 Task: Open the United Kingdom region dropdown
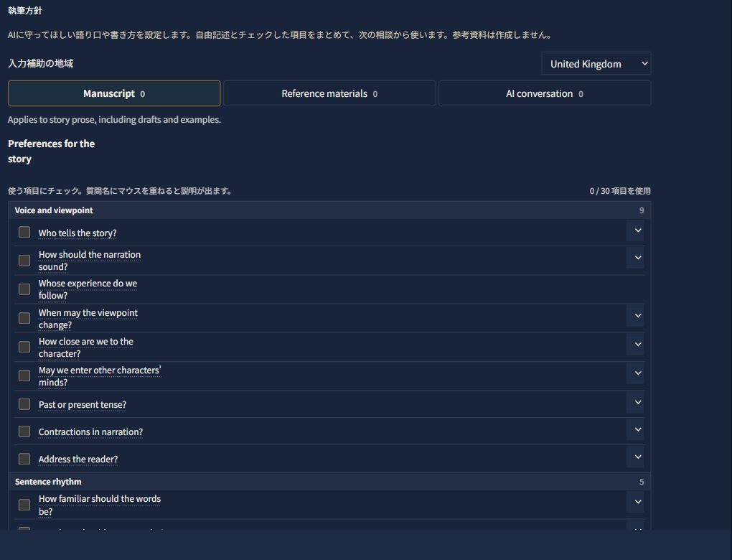point(596,63)
